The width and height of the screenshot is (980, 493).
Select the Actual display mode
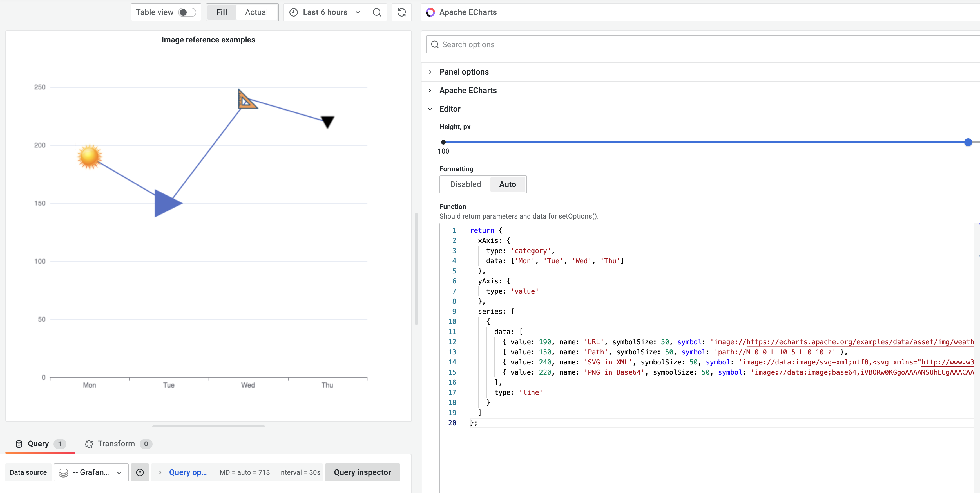(256, 12)
